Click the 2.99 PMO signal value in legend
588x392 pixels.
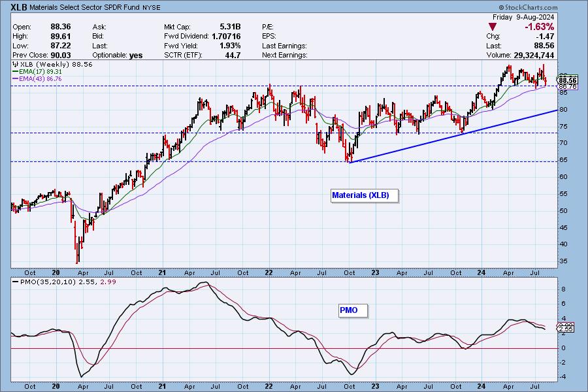(107, 282)
